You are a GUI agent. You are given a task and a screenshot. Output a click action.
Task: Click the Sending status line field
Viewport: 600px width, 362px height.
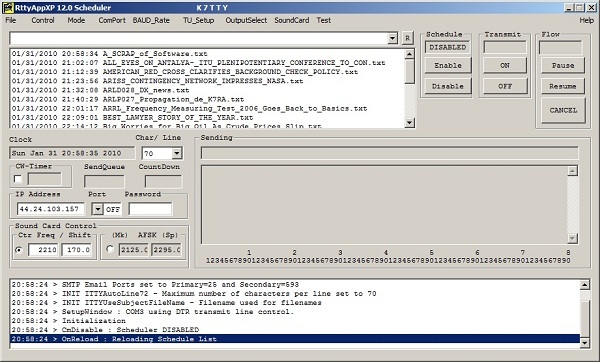tap(390, 153)
